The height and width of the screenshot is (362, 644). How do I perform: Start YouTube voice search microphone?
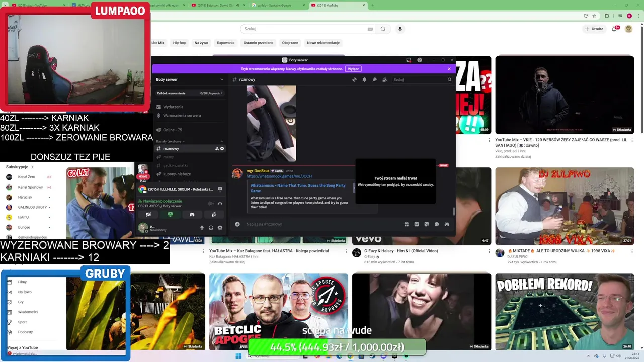click(400, 29)
